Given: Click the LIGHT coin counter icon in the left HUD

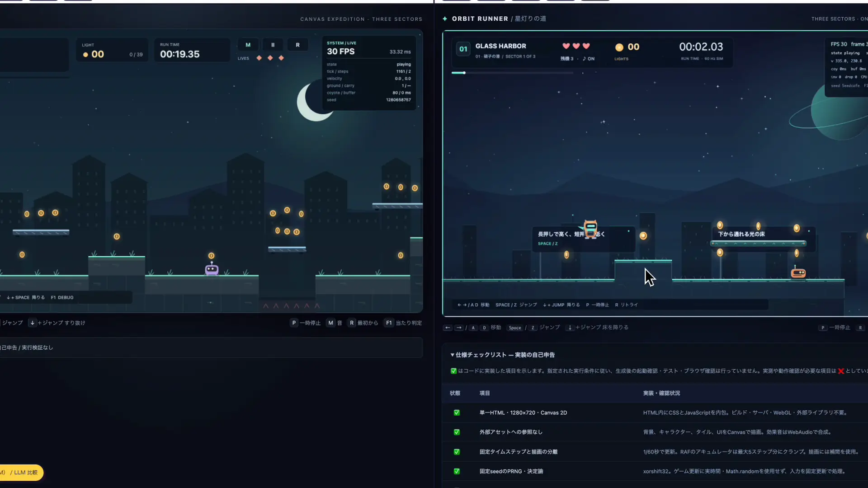Looking at the screenshot, I should tap(85, 55).
